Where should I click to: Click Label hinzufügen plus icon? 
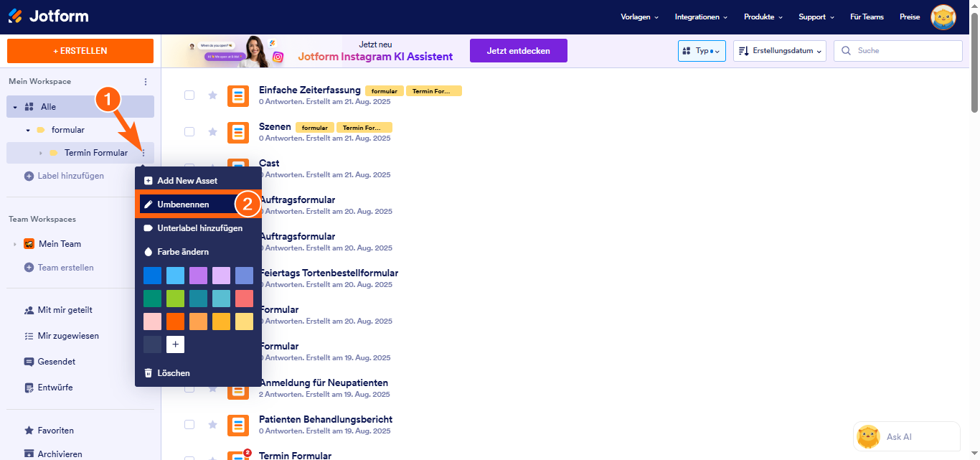[29, 176]
